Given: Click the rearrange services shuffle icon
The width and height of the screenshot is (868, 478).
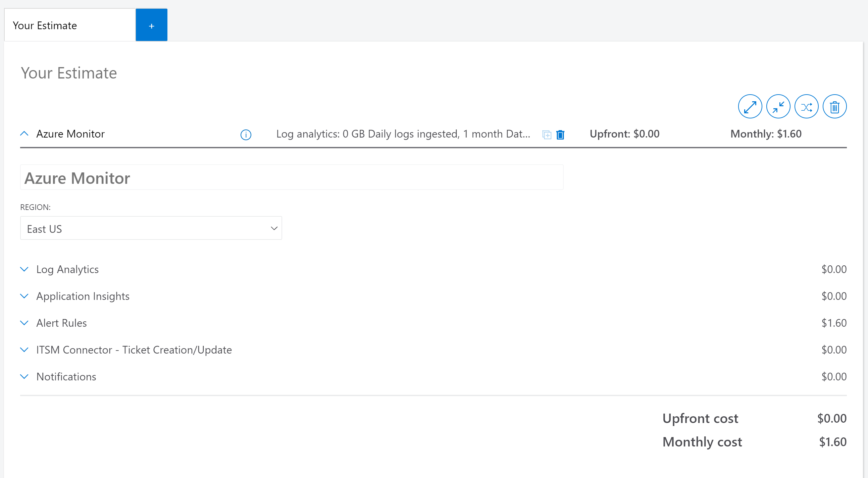Looking at the screenshot, I should pyautogui.click(x=806, y=106).
